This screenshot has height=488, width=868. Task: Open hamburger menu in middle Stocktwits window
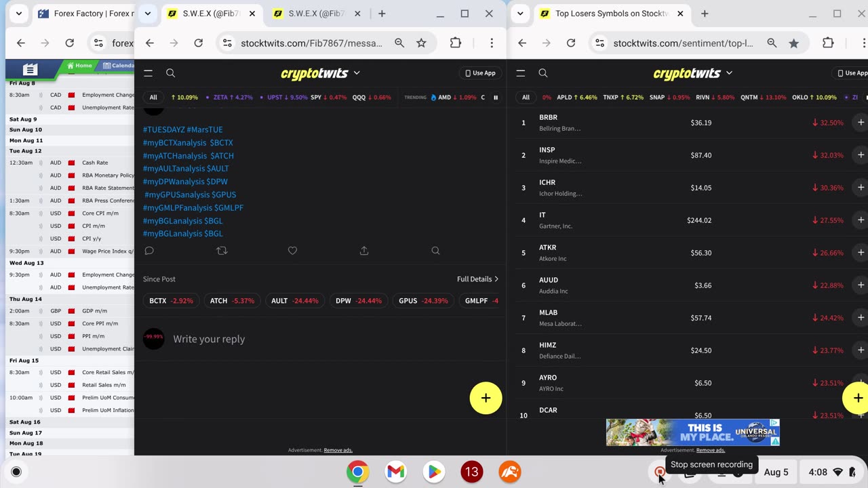[149, 73]
